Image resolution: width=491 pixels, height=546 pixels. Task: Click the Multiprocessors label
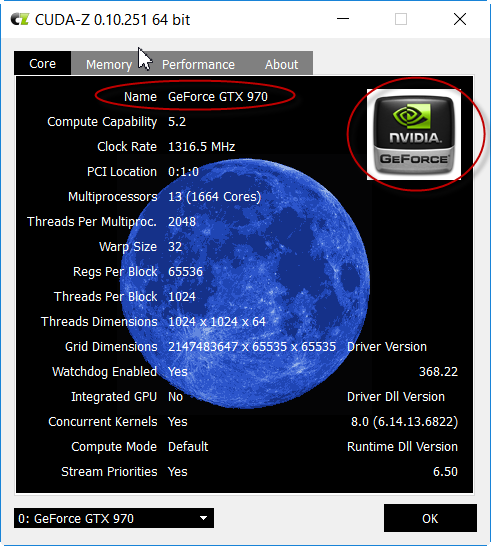pos(112,197)
